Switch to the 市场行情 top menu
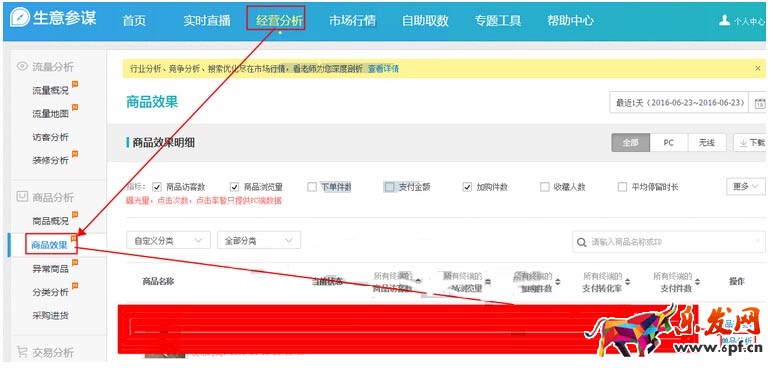Viewport: 773px width, 368px height. (x=352, y=20)
